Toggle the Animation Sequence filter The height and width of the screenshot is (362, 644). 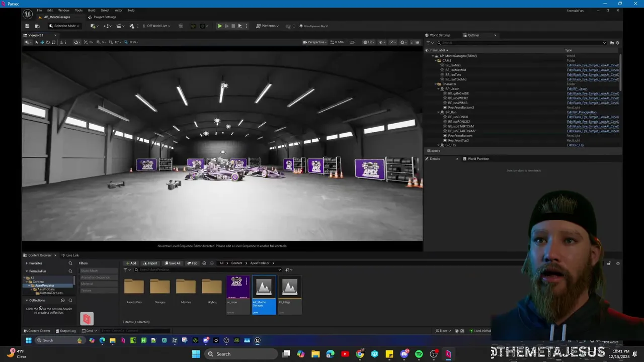click(99, 278)
